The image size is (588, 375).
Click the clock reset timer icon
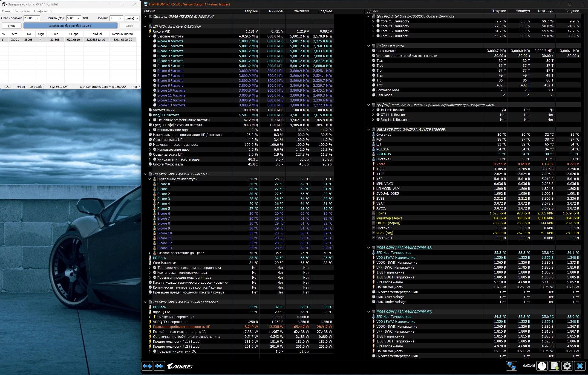pyautogui.click(x=542, y=366)
